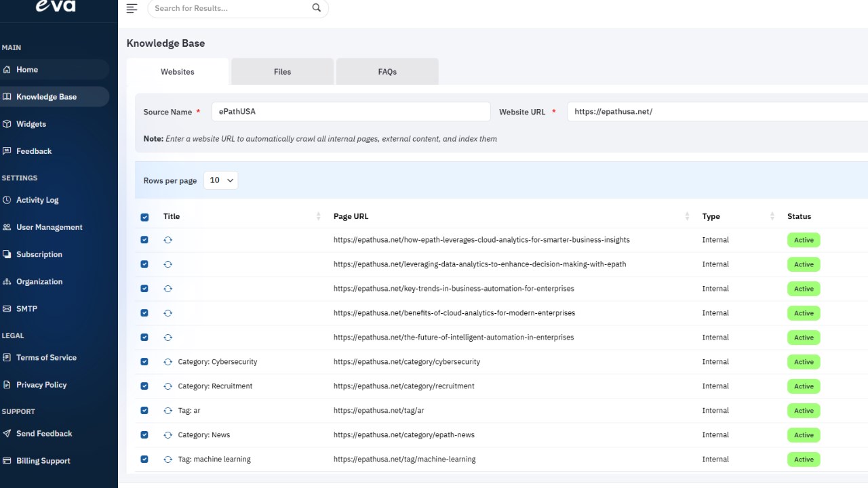This screenshot has height=488, width=868.
Task: Click the Home icon in sidebar
Action: (7, 70)
